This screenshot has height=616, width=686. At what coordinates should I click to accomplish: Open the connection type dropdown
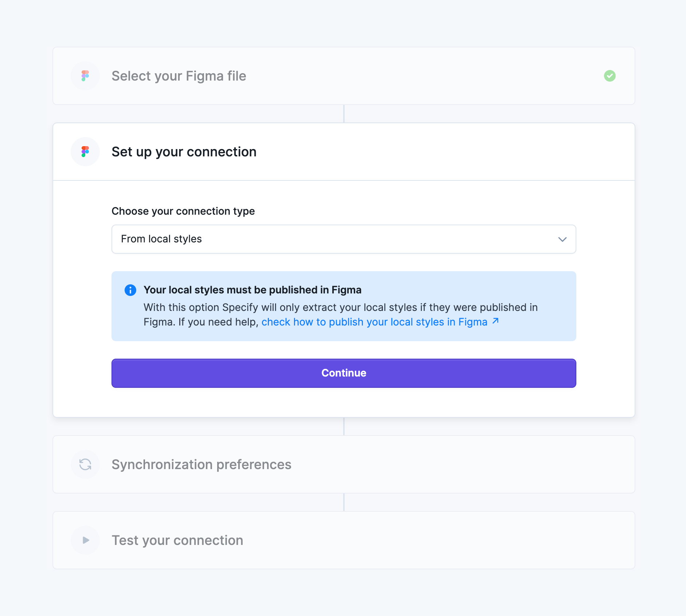[344, 239]
